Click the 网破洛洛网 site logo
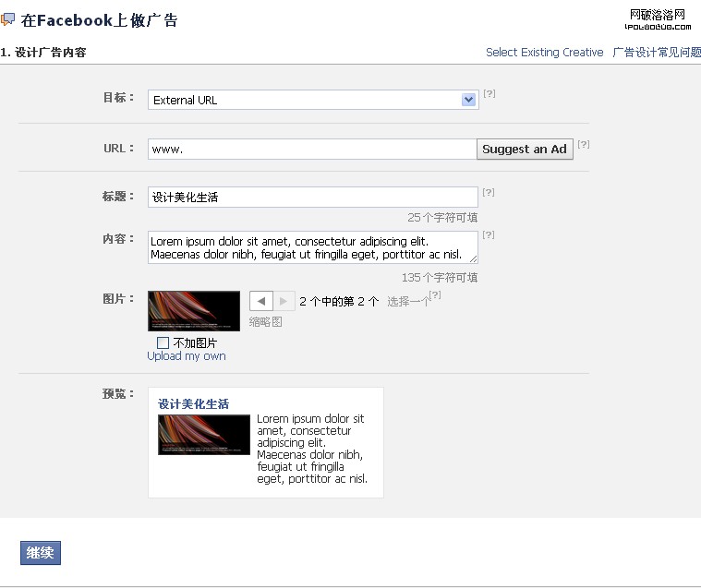 tap(658, 18)
